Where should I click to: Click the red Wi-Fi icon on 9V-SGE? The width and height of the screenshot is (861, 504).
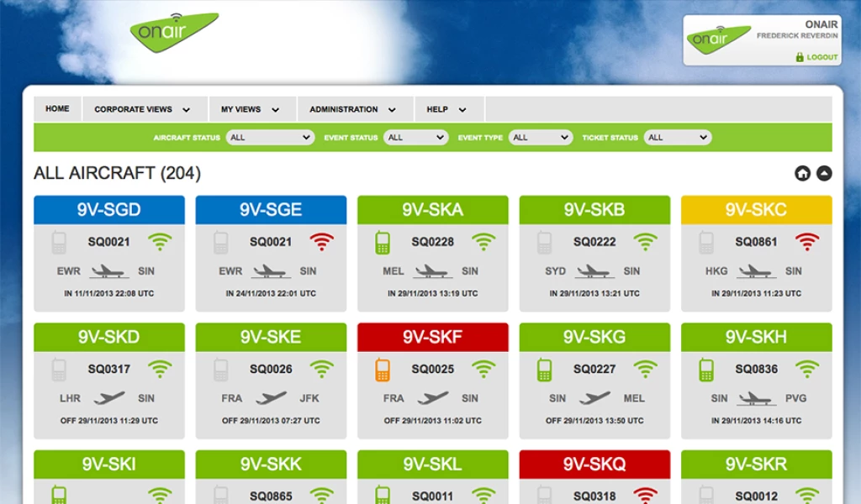(x=321, y=243)
